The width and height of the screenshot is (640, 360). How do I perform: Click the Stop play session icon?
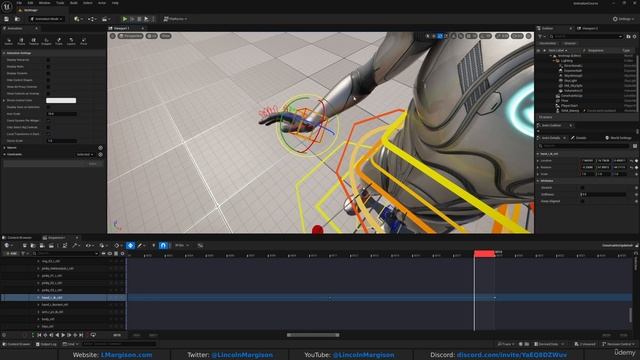click(x=139, y=19)
